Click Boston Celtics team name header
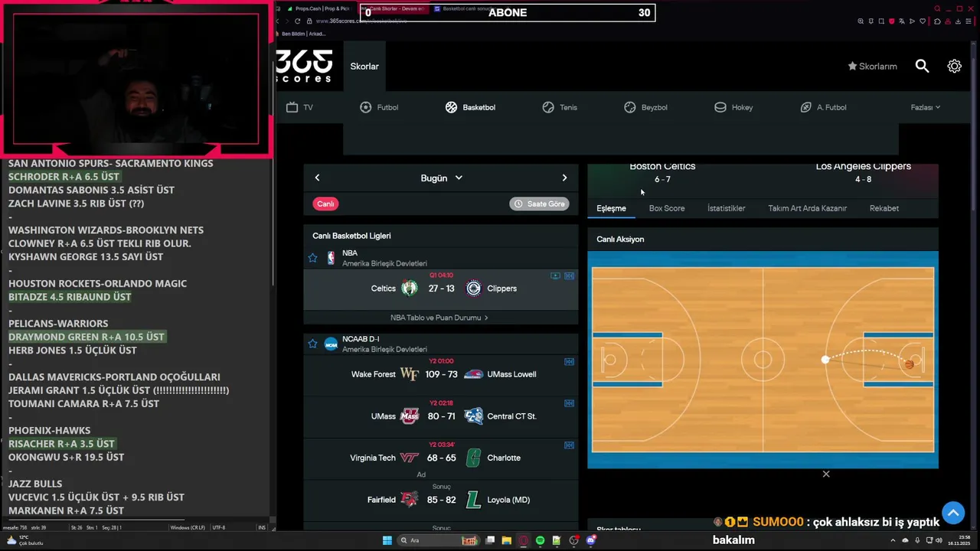This screenshot has width=980, height=551. click(662, 167)
